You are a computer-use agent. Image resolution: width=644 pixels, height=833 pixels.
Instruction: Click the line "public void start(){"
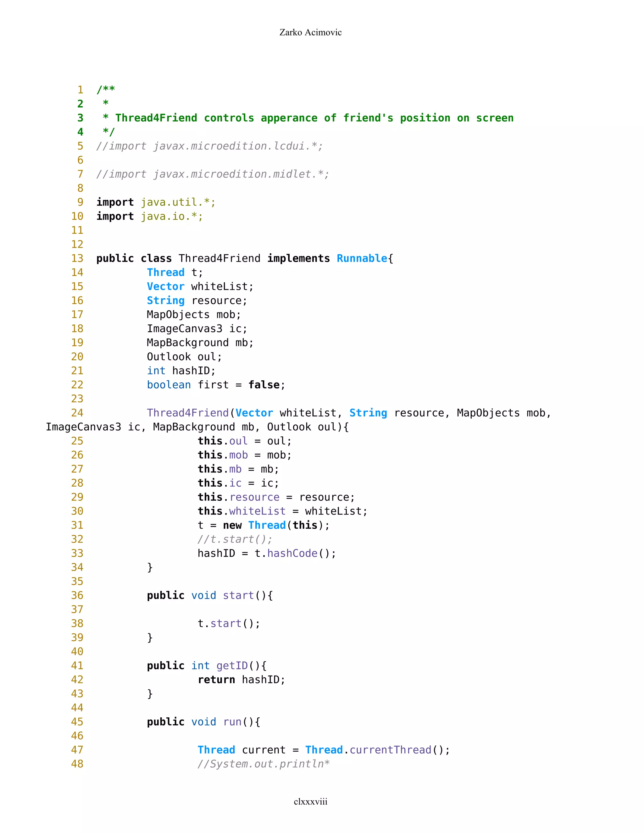point(210,595)
